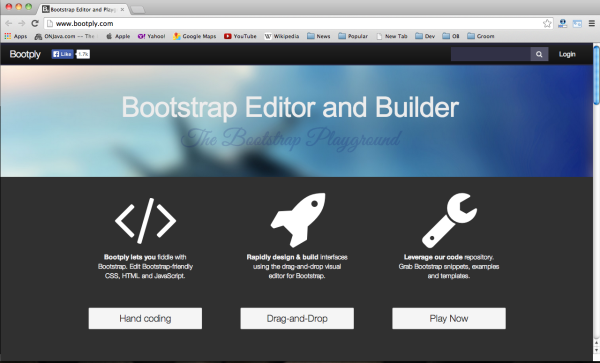This screenshot has width=600, height=363.
Task: Expand the Dev bookmarks folder
Action: tap(425, 36)
